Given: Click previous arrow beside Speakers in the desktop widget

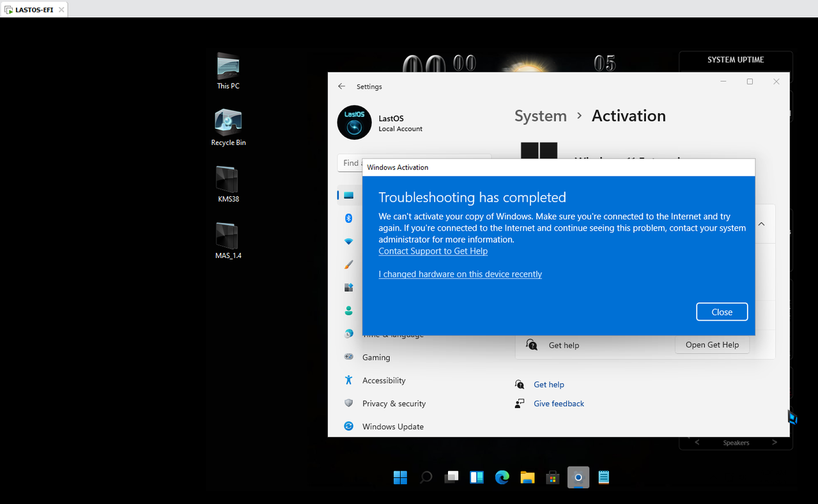Looking at the screenshot, I should point(697,442).
